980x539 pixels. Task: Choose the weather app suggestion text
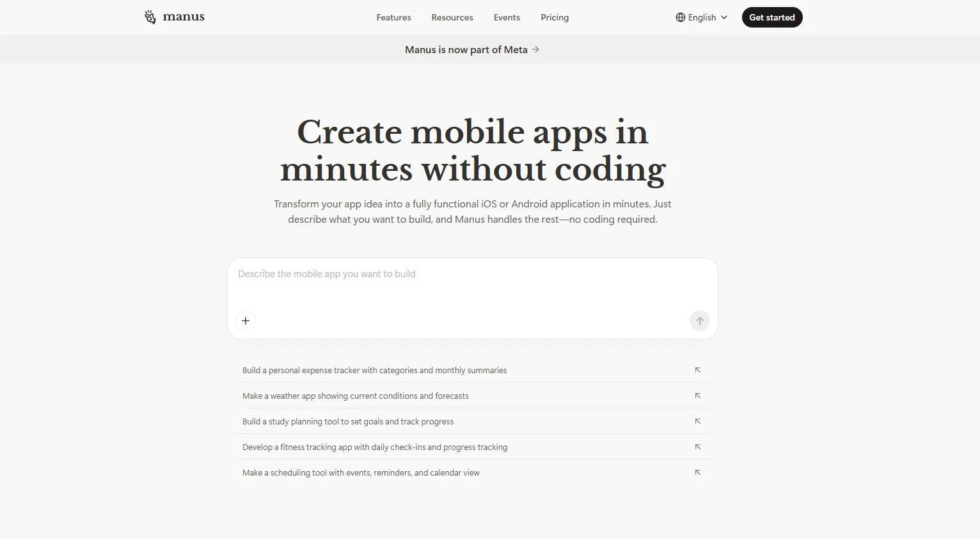click(355, 396)
